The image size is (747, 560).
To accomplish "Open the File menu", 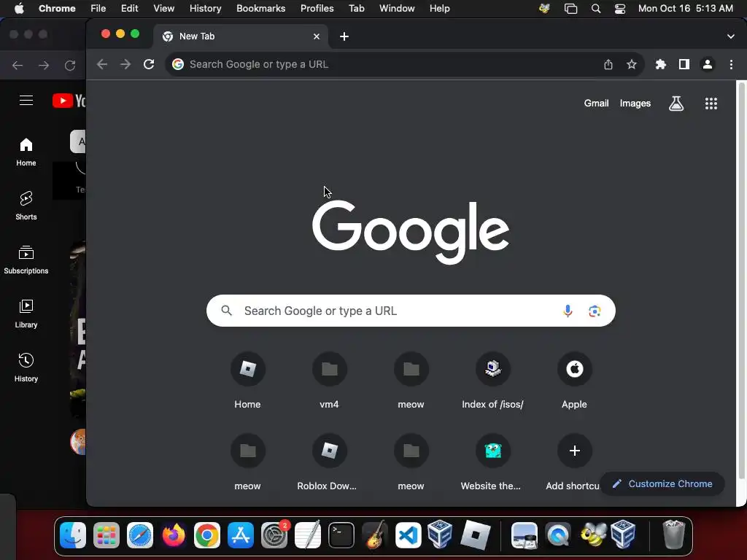I will click(98, 9).
